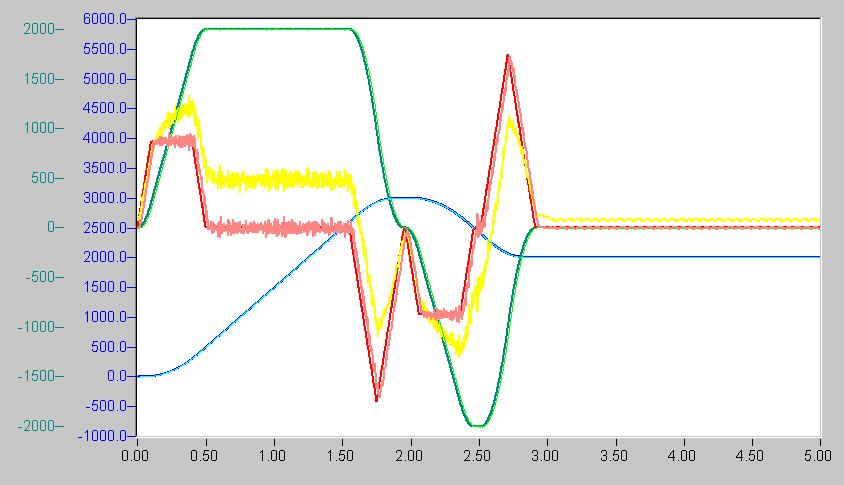Click the 1.50 time axis label

pos(340,456)
